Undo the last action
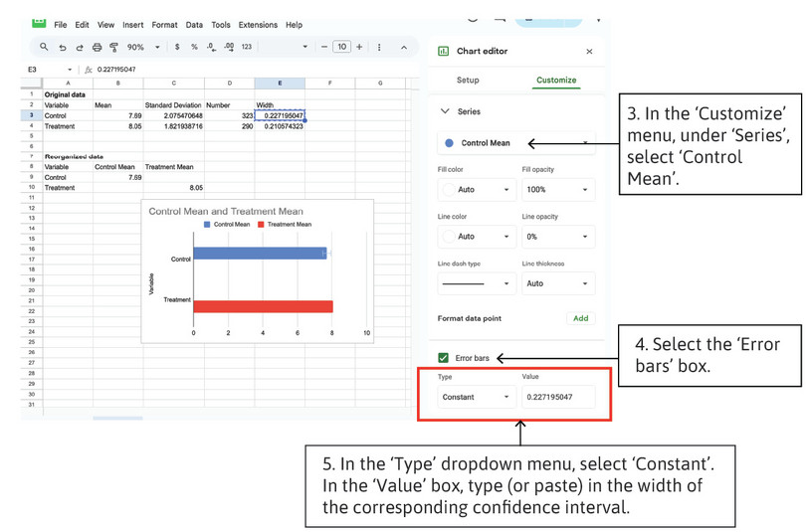 pyautogui.click(x=63, y=48)
